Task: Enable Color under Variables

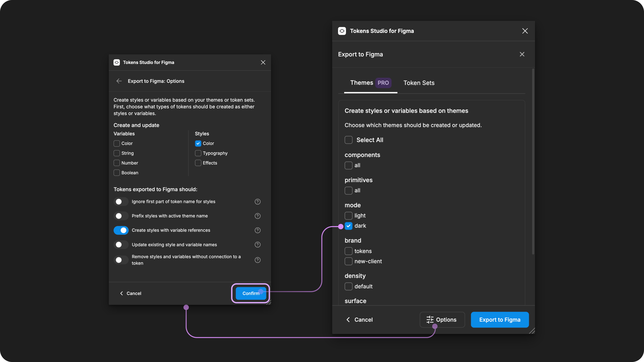Action: coord(117,143)
